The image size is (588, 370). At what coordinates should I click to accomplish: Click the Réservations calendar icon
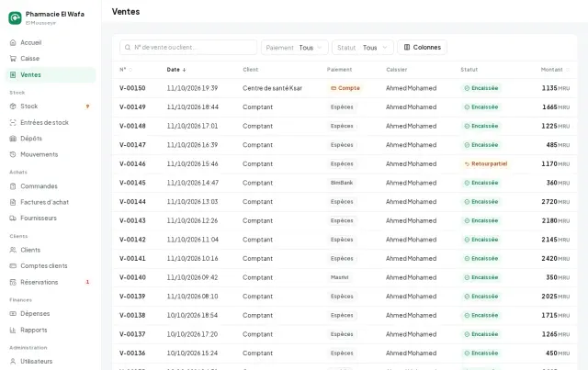[x=13, y=282]
